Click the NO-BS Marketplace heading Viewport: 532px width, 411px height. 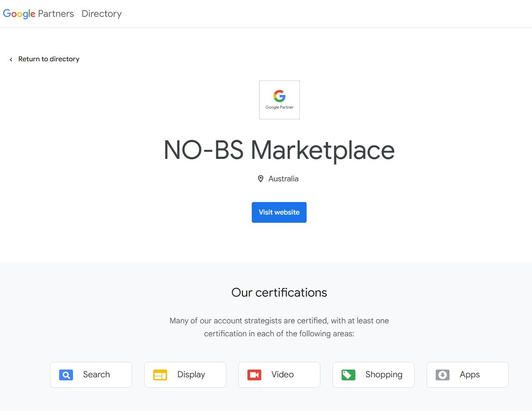click(x=279, y=150)
